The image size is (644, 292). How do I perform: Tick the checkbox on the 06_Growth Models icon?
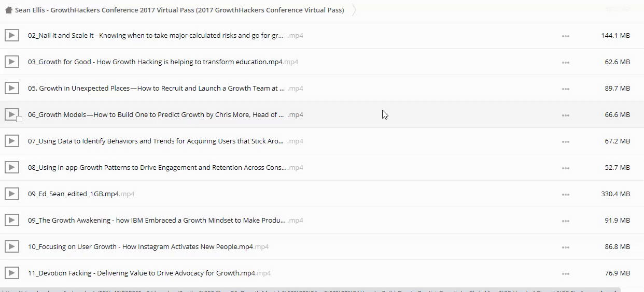(19, 120)
